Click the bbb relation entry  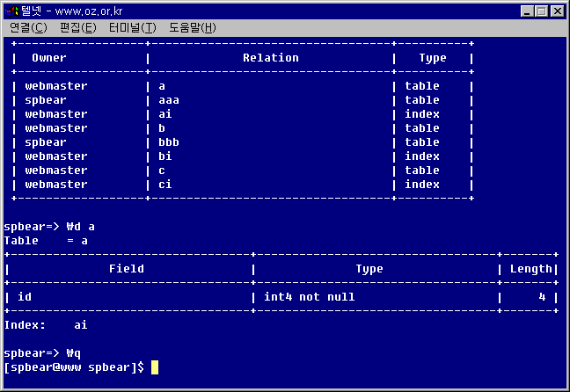coord(169,142)
